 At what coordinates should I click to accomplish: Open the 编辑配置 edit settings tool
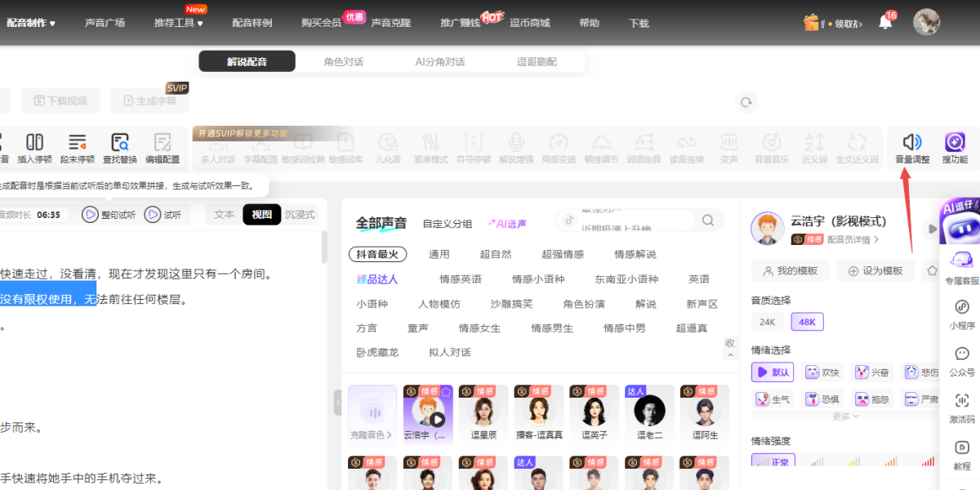click(x=163, y=148)
